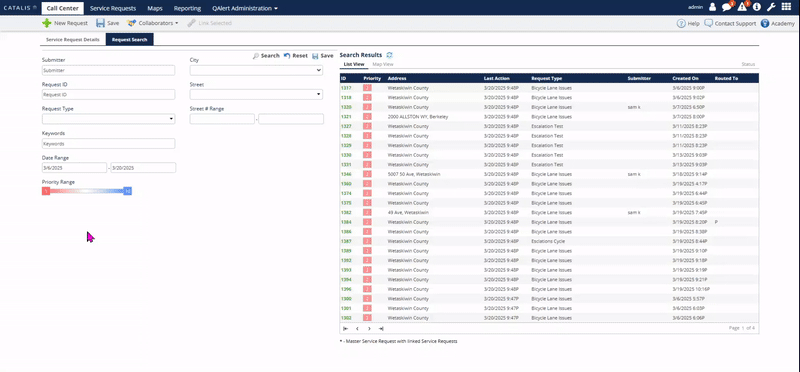Open the Collaborators toolbar menu
Screen dimensions: 800x372
point(153,23)
